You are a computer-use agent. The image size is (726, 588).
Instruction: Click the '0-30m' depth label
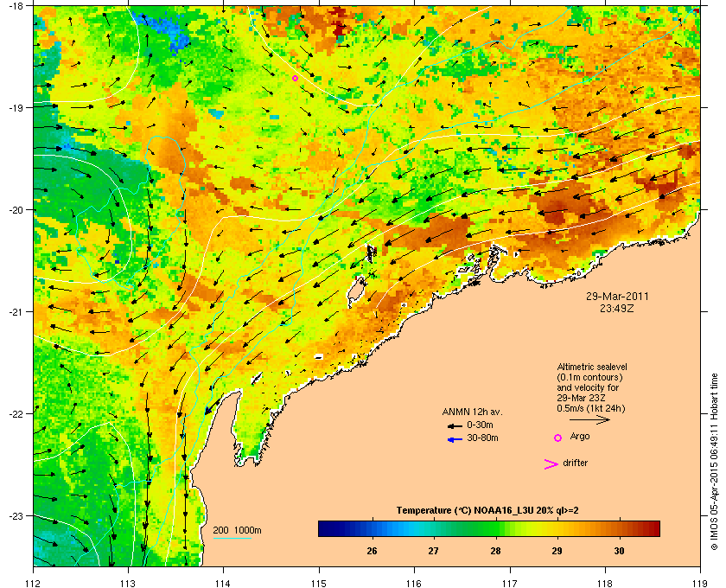pos(480,425)
